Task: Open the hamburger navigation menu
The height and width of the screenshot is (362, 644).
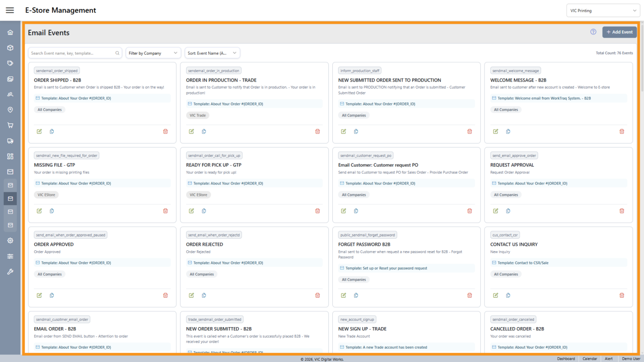Action: [x=10, y=10]
